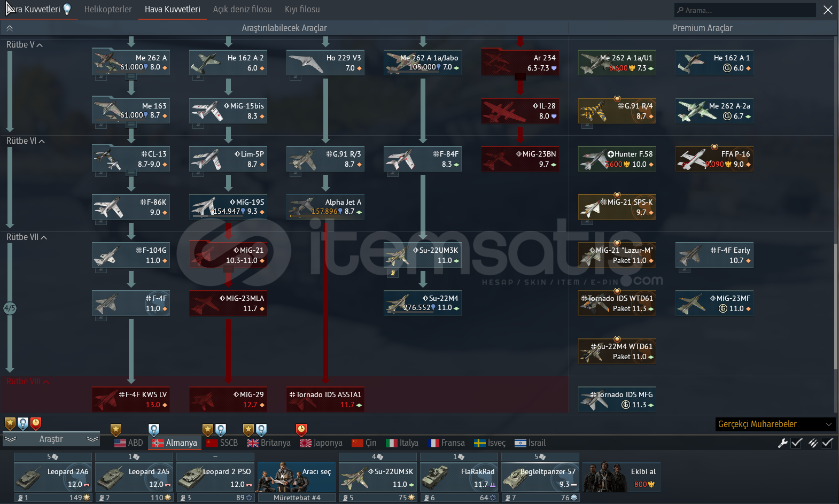Image resolution: width=839 pixels, height=504 pixels.
Task: Click the research tree vertical scrollbar
Action: coord(835,306)
